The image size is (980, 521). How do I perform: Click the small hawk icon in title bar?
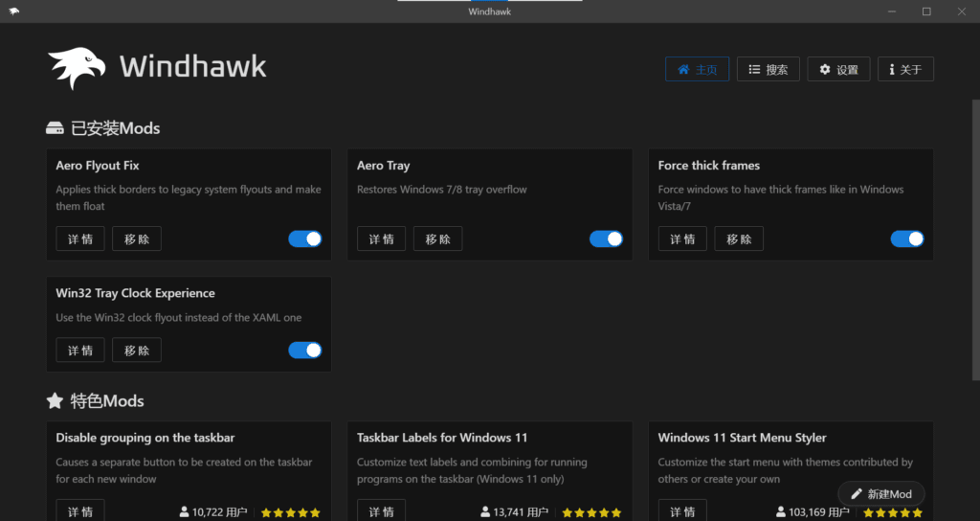[x=13, y=11]
